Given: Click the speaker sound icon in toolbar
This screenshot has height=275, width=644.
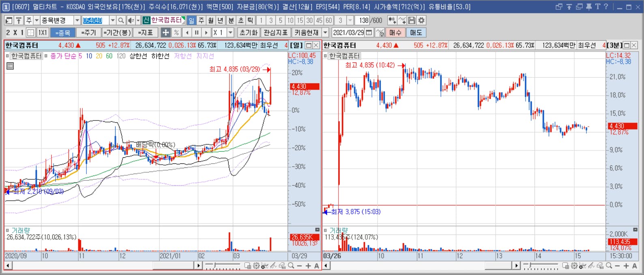Looking at the screenshot, I should pyautogui.click(x=131, y=20).
